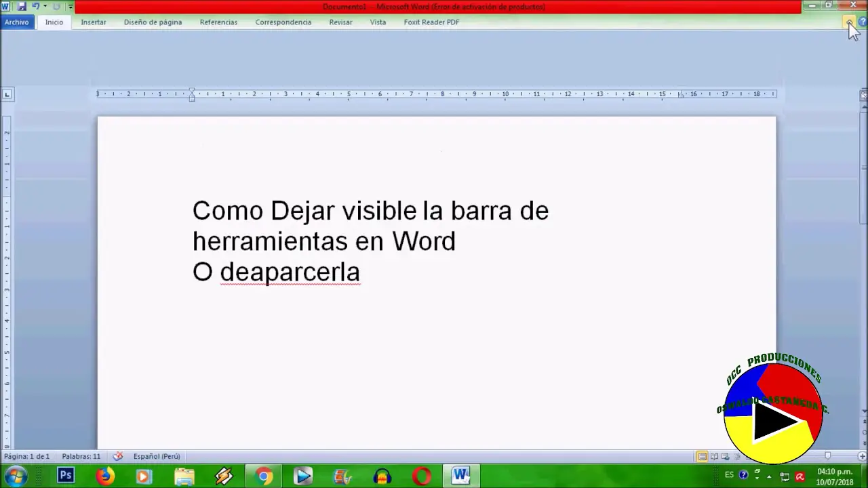Open Google Chrome from the taskbar
Screen dimensions: 868x488
coord(263,476)
